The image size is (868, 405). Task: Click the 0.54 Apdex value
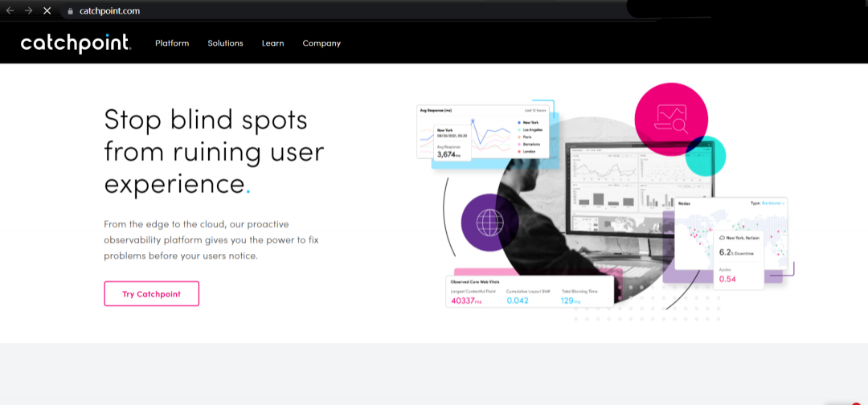pos(727,279)
